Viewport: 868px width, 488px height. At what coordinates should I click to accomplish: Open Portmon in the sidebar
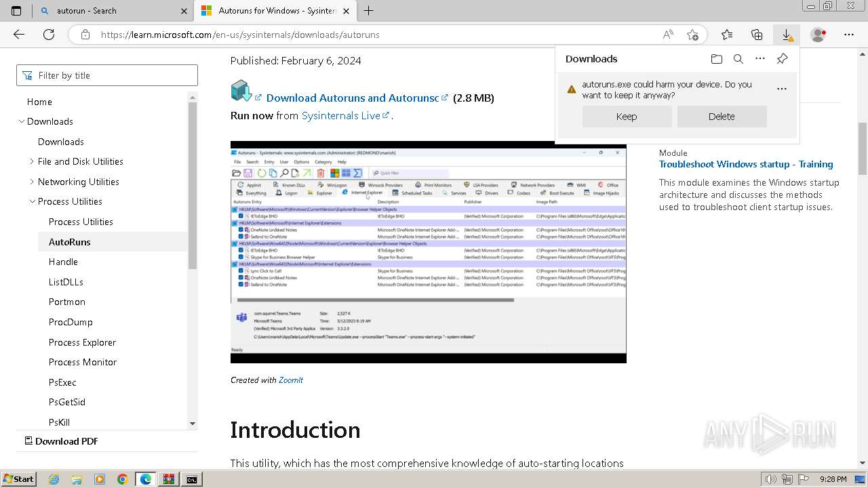67,302
